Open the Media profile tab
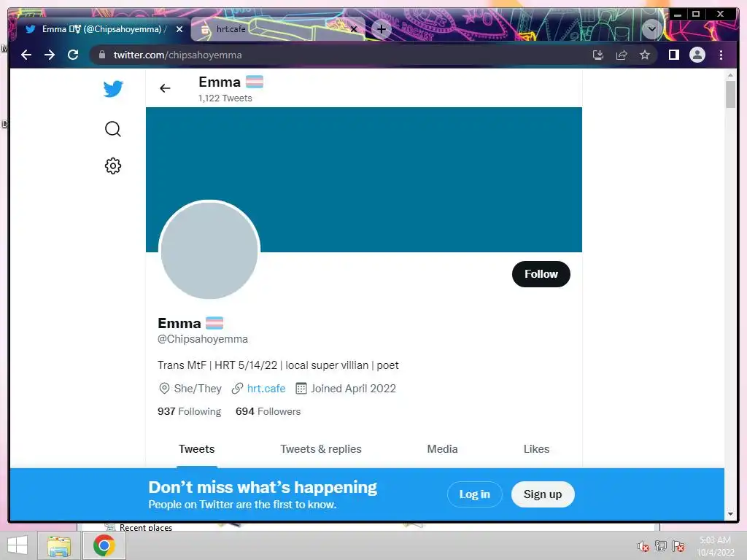 [442, 449]
